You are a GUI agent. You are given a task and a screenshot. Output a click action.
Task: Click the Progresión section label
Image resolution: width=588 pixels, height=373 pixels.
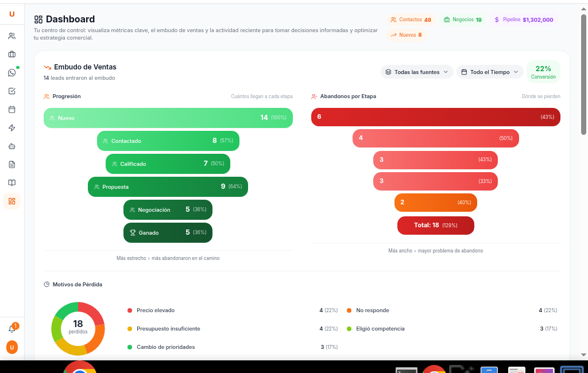(x=67, y=96)
